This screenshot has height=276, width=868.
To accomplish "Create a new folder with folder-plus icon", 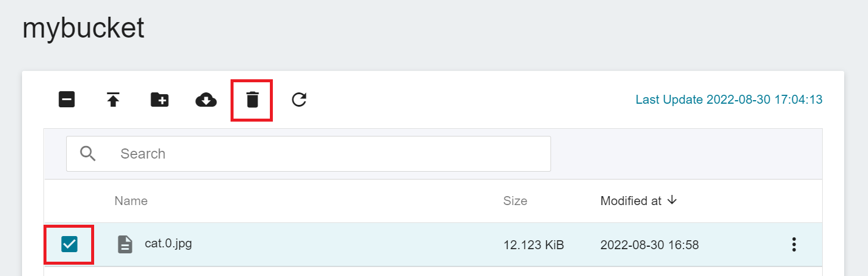I will coord(160,100).
